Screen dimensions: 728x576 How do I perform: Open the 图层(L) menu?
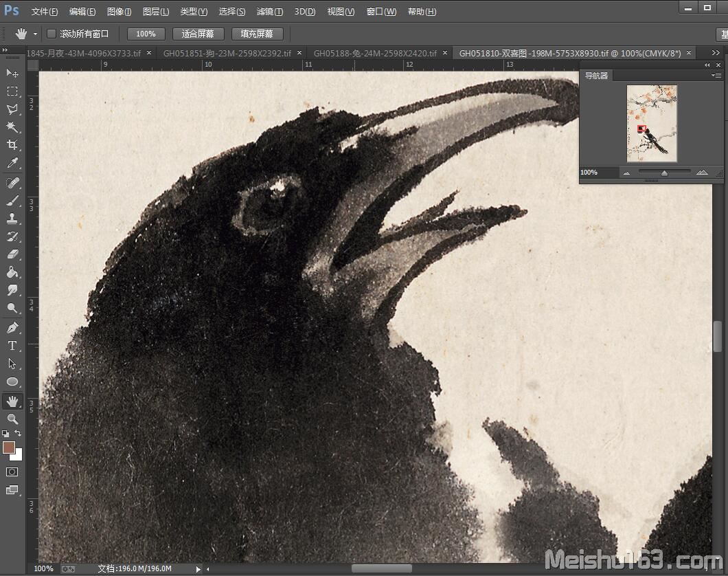(156, 12)
